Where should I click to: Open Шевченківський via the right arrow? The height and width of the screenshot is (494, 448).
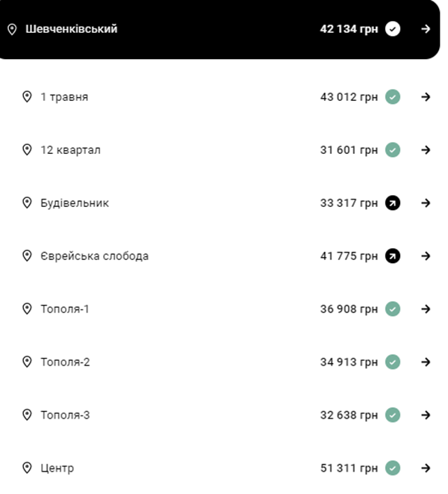point(426,29)
